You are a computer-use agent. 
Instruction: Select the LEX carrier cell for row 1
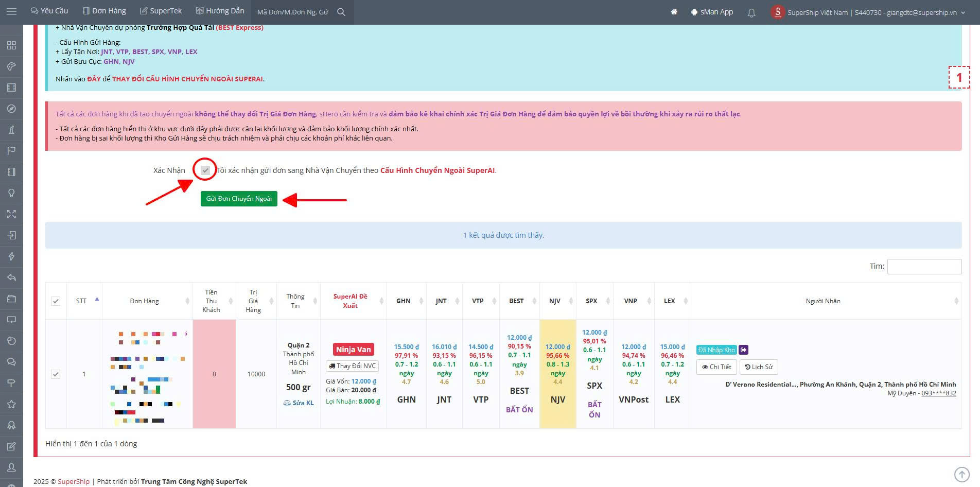673,374
